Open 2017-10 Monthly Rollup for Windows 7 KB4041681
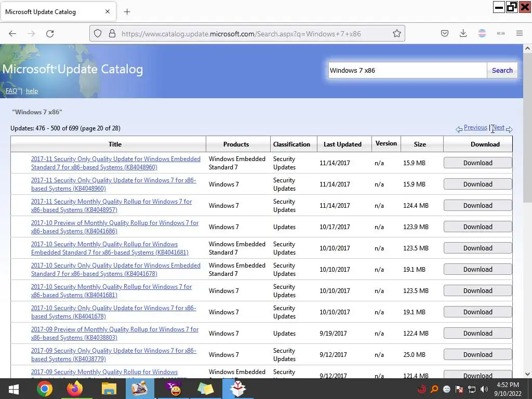Image resolution: width=532 pixels, height=399 pixels. tap(111, 291)
